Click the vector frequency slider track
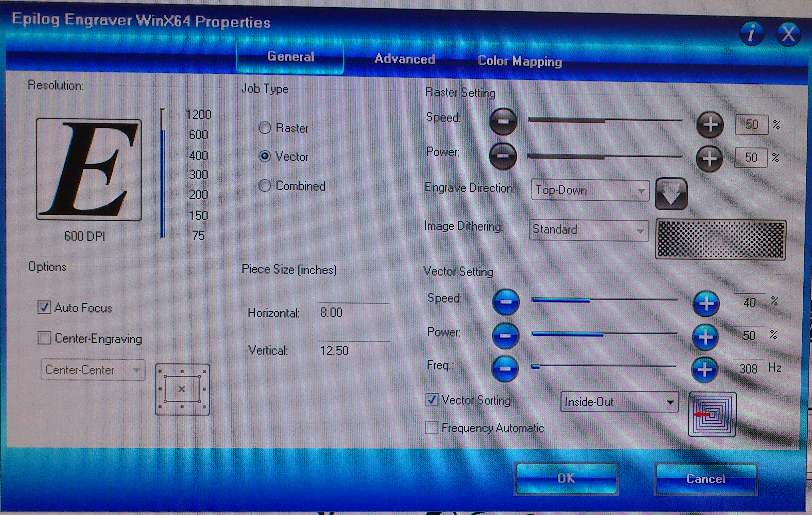This screenshot has width=812, height=515. click(x=604, y=366)
